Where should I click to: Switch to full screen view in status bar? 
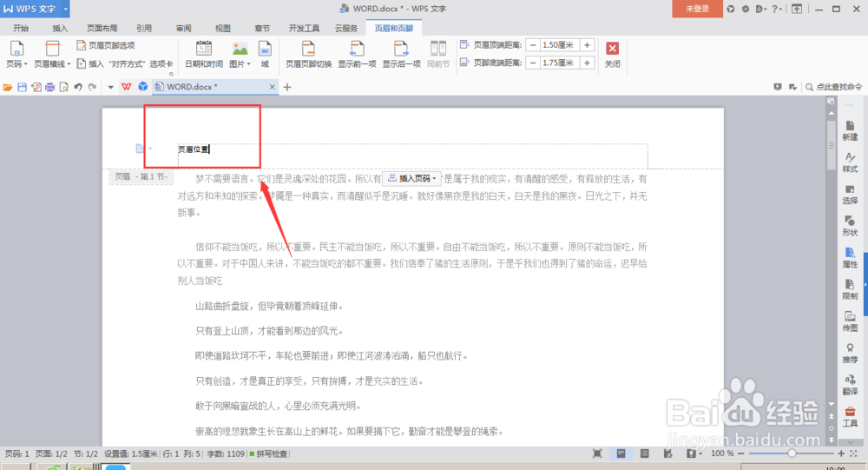click(597, 453)
